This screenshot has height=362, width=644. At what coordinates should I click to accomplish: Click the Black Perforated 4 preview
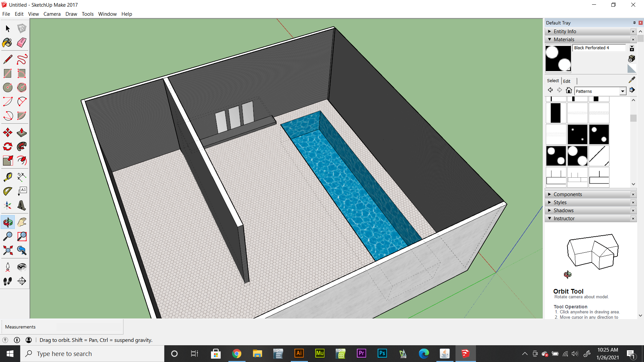tap(558, 58)
